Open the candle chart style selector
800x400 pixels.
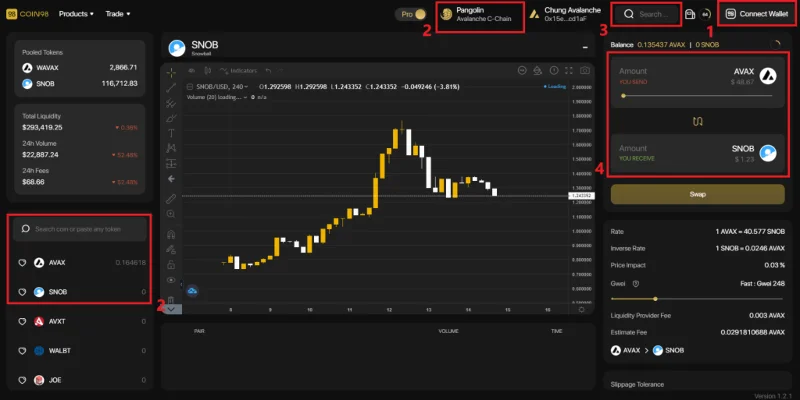pos(208,70)
